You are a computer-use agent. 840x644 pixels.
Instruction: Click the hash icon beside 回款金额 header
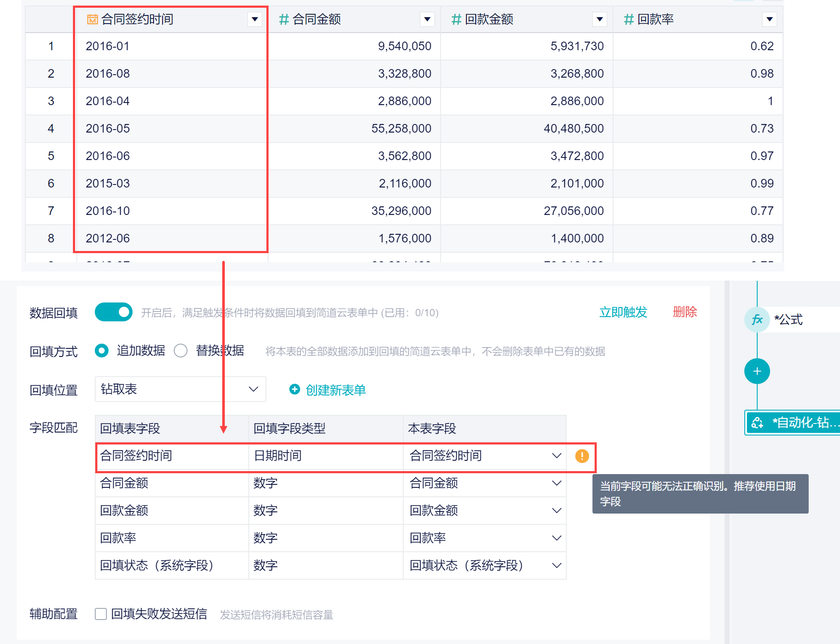coord(456,19)
